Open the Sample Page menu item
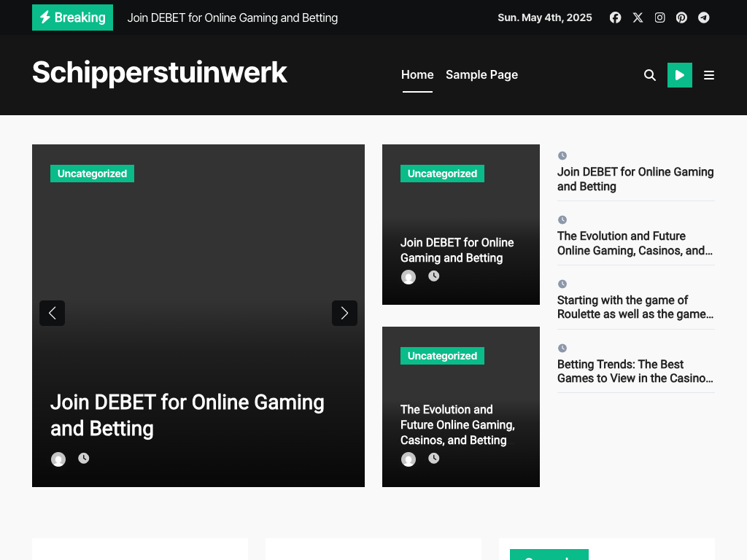Viewport: 747px width, 560px height. point(481,75)
